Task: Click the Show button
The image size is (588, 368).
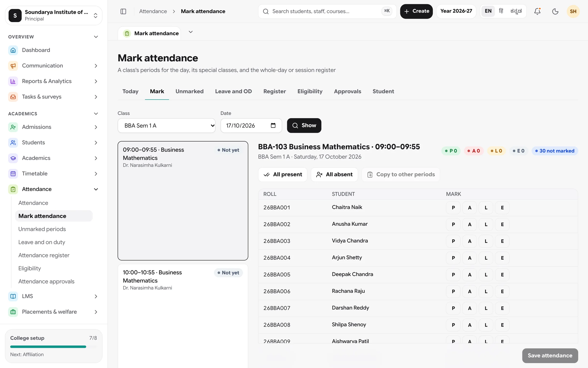Action: (x=304, y=125)
